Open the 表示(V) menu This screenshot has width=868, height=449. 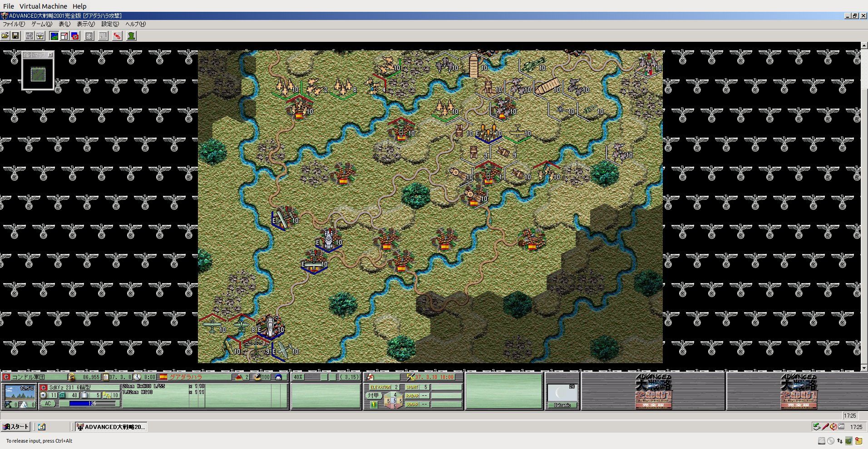pos(86,24)
